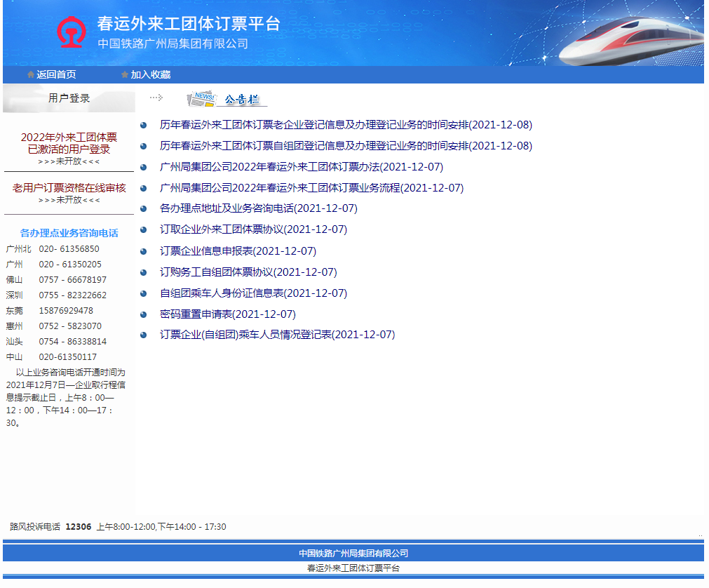Click >>>未开放<<< under 已激活的用户登录
Viewport: 709px width, 588px height.
point(69,161)
